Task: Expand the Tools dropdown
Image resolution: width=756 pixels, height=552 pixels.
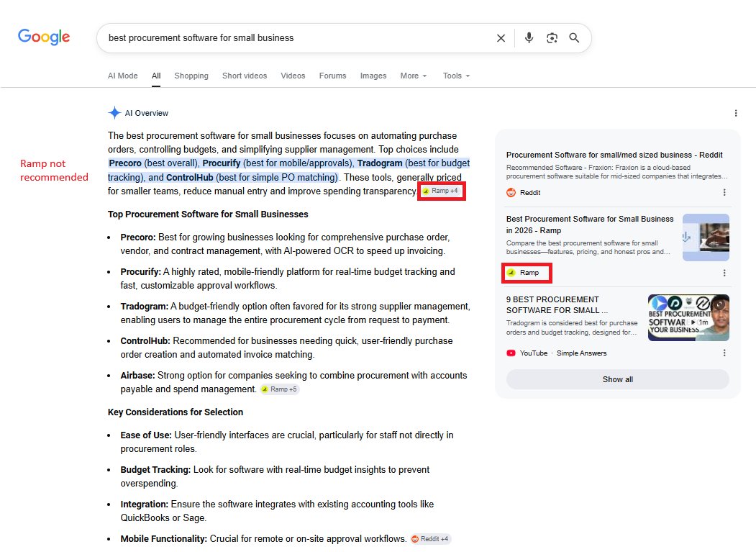Action: point(456,76)
